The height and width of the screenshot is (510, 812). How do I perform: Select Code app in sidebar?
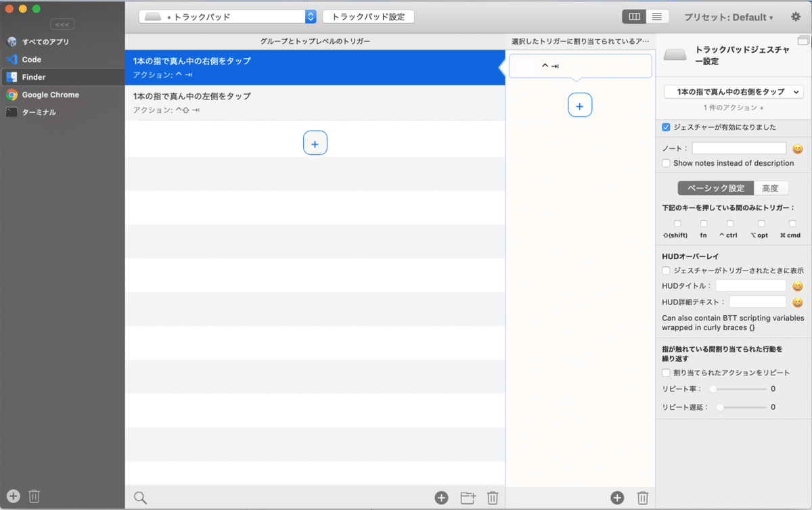tap(62, 60)
